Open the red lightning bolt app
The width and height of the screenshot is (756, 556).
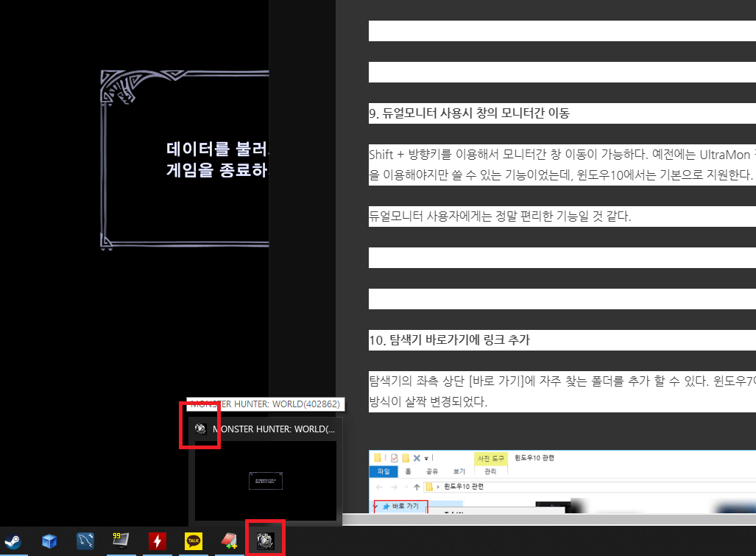click(158, 541)
